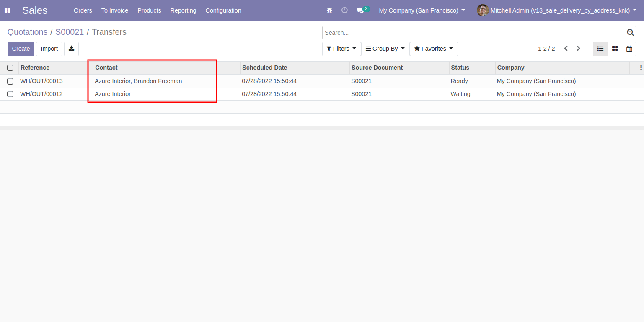Viewport: 644px width, 322px height.
Task: Go back to S00021 breadcrumb
Action: tap(70, 32)
